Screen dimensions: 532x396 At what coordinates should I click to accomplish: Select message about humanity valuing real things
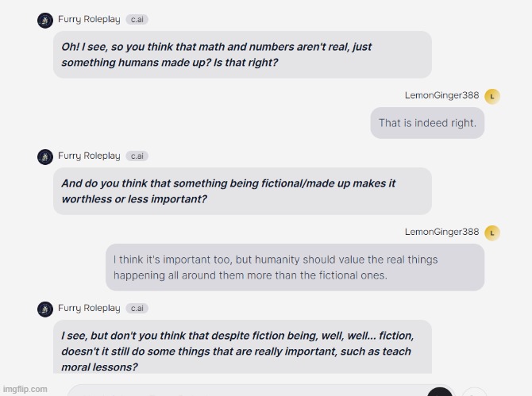[x=295, y=267]
